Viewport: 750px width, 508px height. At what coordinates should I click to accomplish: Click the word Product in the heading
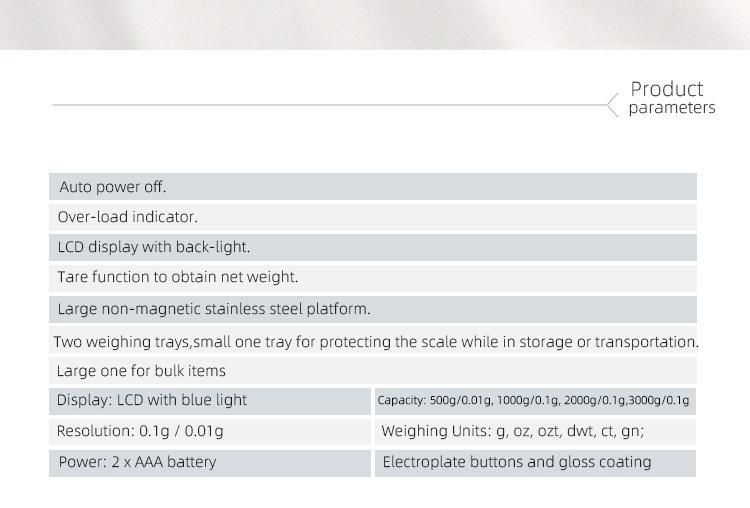tap(667, 89)
